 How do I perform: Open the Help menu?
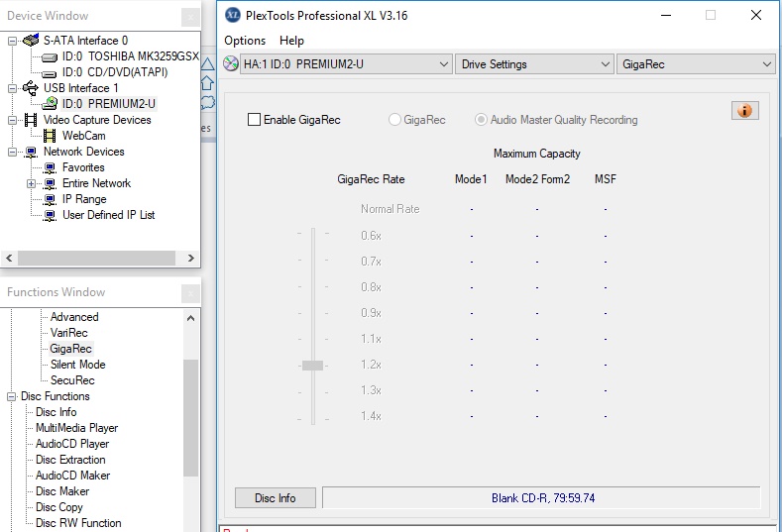click(x=291, y=41)
